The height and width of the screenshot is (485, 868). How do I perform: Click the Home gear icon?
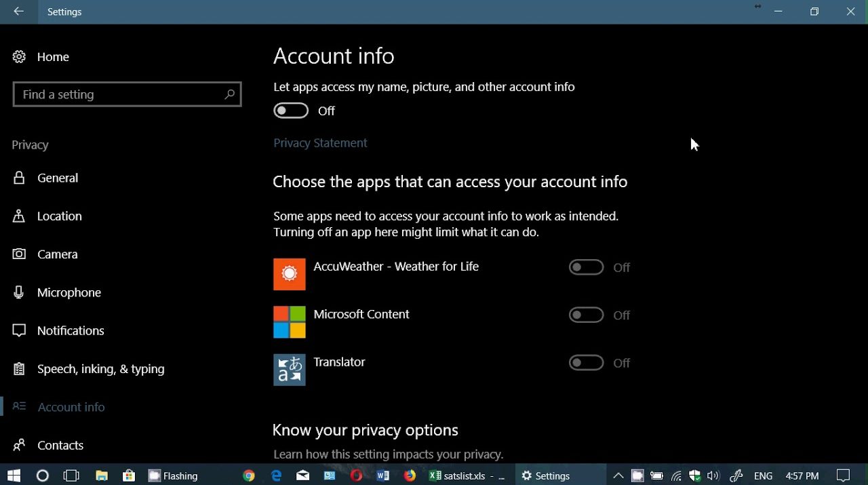coord(19,57)
